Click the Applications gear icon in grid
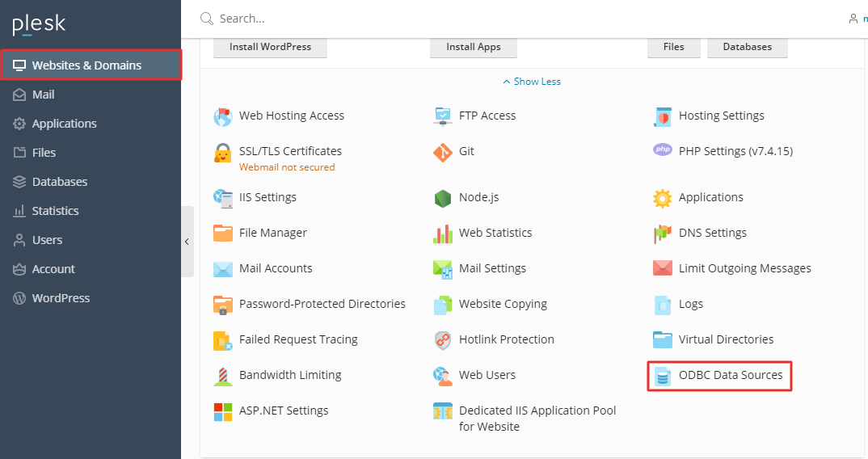868x459 pixels. point(662,198)
